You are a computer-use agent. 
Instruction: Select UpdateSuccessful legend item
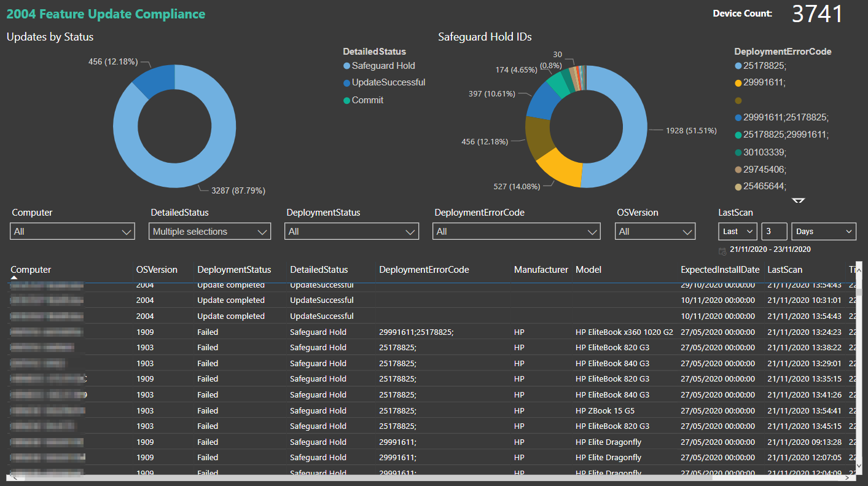[x=388, y=82]
